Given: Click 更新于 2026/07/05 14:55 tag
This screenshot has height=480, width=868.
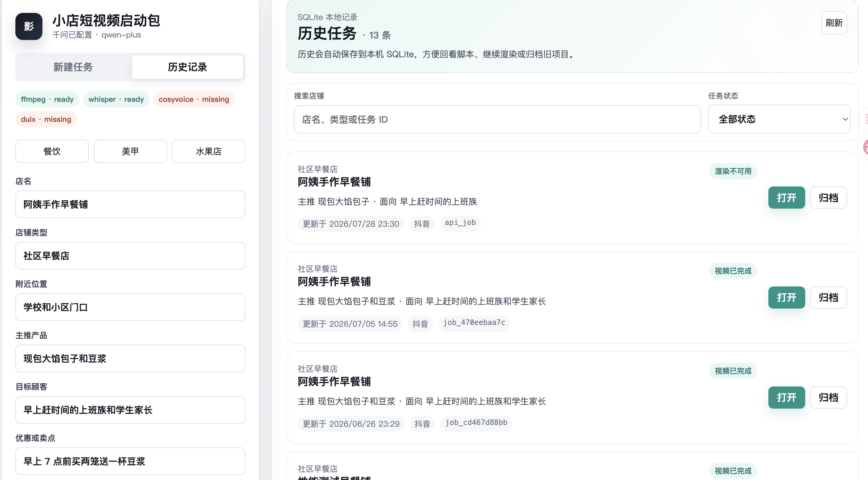Looking at the screenshot, I should point(350,324).
